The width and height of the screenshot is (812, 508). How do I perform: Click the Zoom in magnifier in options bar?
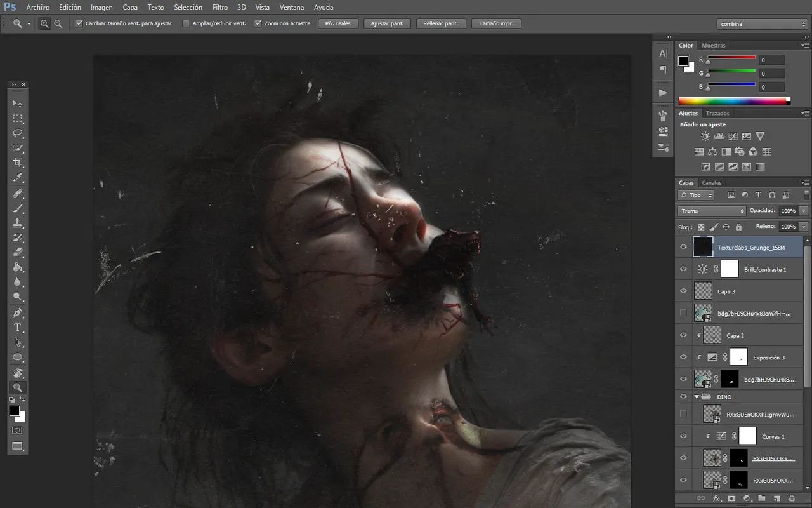point(44,23)
